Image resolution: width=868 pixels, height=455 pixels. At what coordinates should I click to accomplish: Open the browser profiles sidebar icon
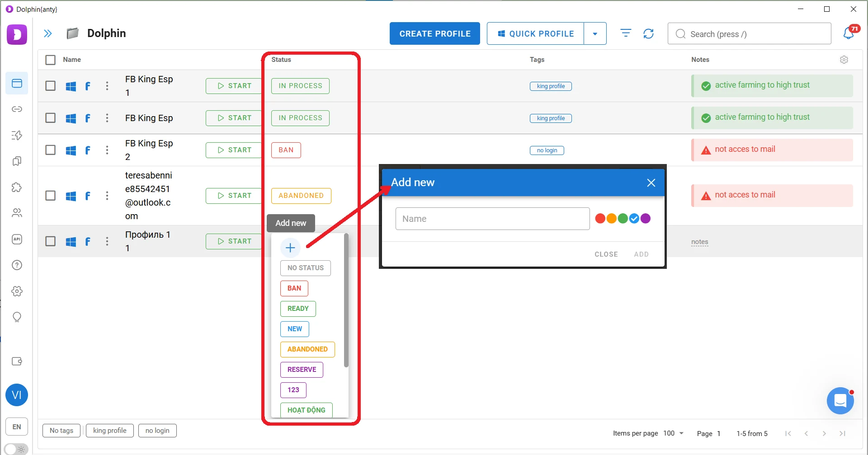point(17,83)
